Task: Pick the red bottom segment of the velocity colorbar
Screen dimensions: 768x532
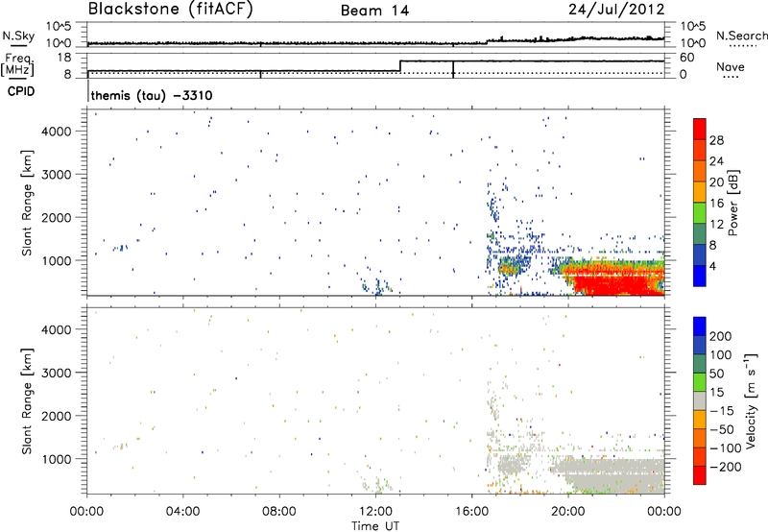Action: (700, 475)
